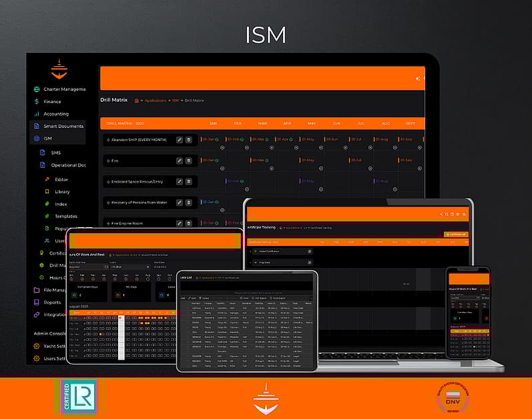Follow the Applications breadcrumb link
This screenshot has height=419, width=532.
pos(156,100)
